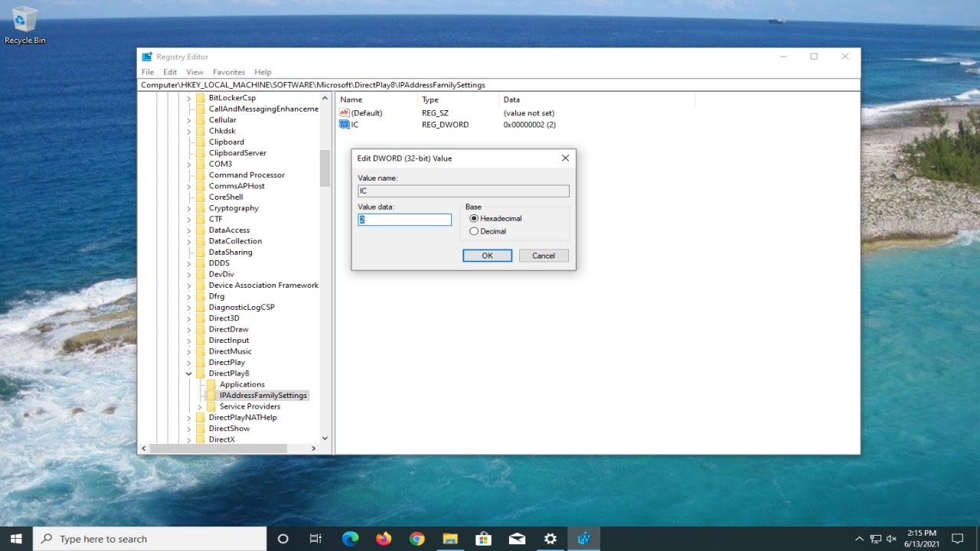Click the Value data input field
This screenshot has height=551, width=980.
pyautogui.click(x=404, y=220)
